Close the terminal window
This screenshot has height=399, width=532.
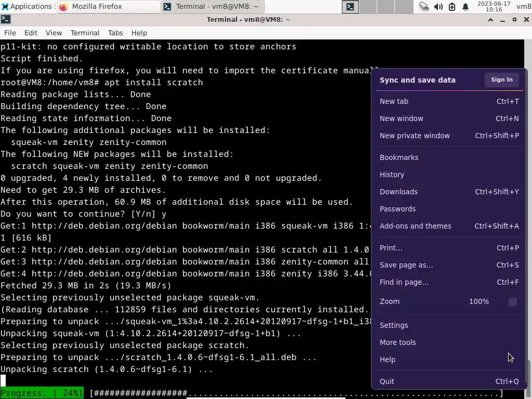[526, 20]
